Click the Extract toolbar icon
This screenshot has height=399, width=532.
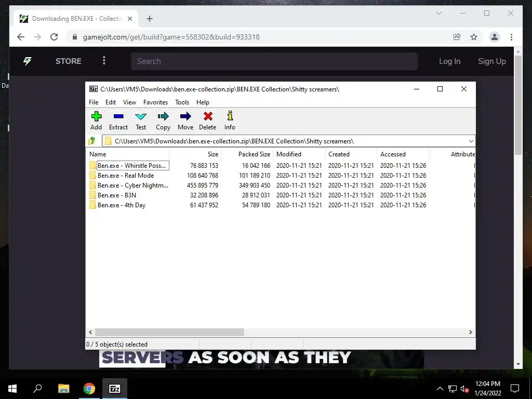click(x=118, y=116)
